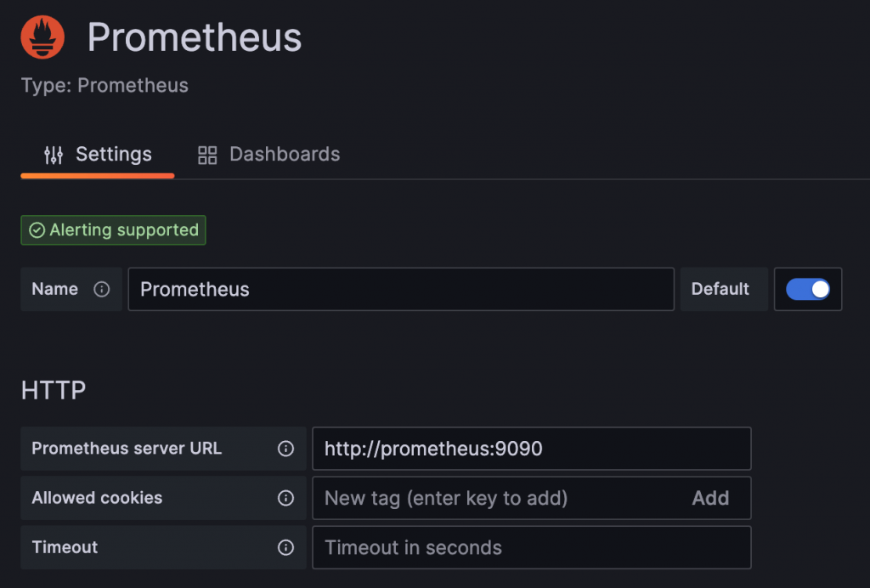Show the Timeout info tooltip icon
The width and height of the screenshot is (870, 588).
pos(285,547)
